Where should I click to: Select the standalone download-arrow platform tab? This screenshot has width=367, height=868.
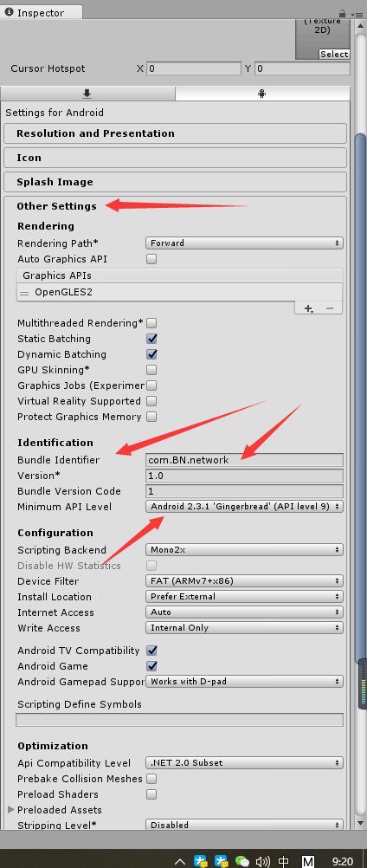tap(87, 94)
